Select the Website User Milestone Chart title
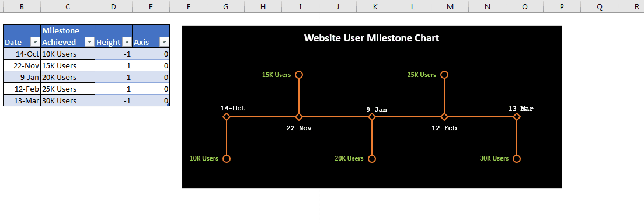The image size is (644, 223). [x=371, y=38]
